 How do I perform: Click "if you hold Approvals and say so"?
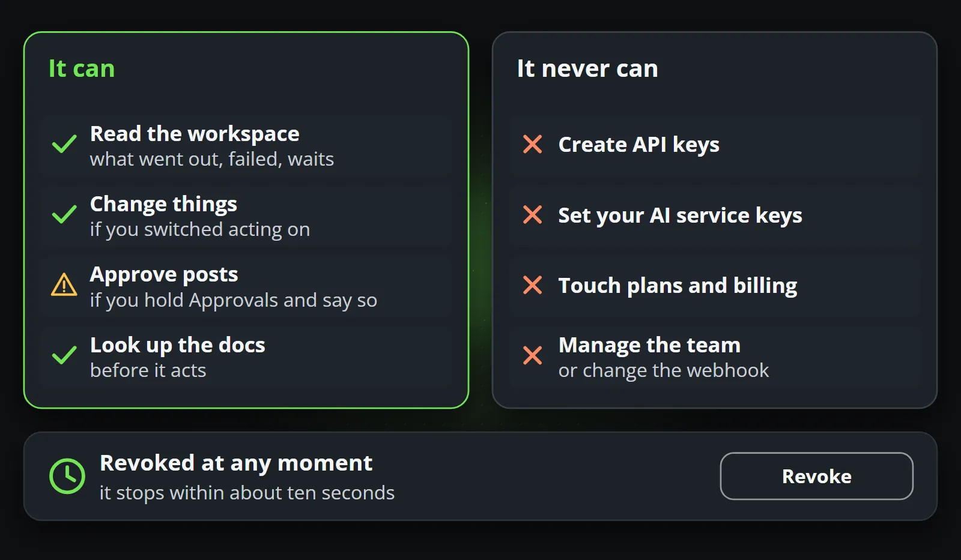click(234, 300)
